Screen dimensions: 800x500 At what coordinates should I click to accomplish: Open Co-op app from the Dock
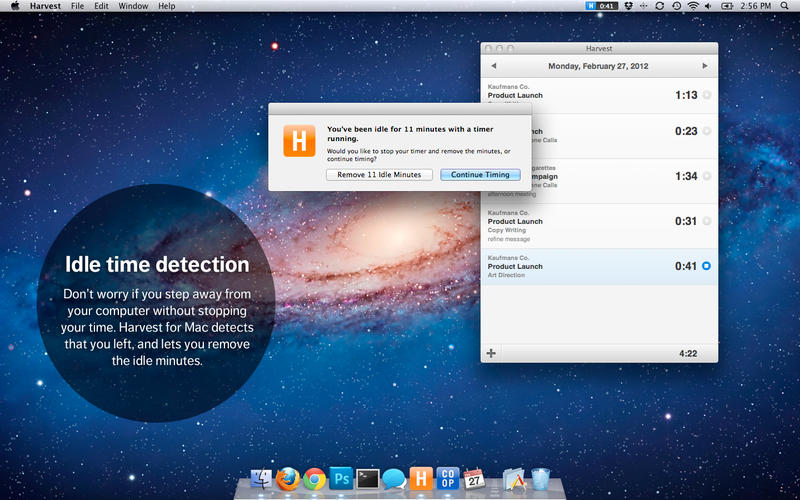click(447, 479)
